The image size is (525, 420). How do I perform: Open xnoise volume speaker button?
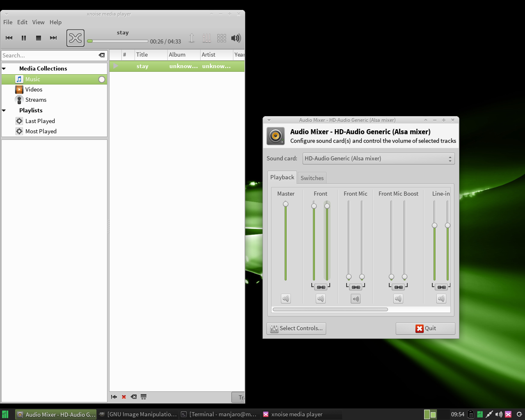tap(236, 38)
